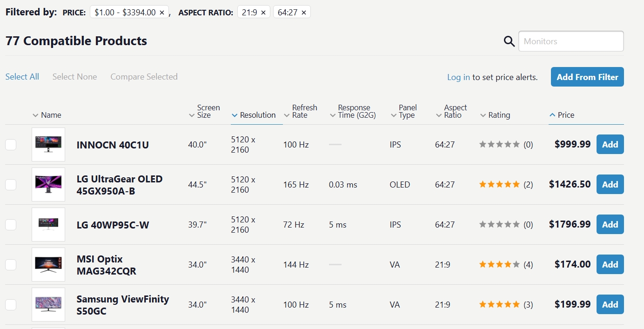Open the Log in link
Image resolution: width=644 pixels, height=329 pixels.
click(x=458, y=77)
